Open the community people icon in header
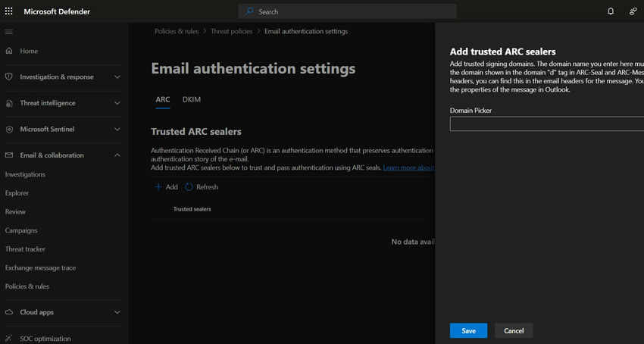This screenshot has width=644, height=344. [633, 11]
